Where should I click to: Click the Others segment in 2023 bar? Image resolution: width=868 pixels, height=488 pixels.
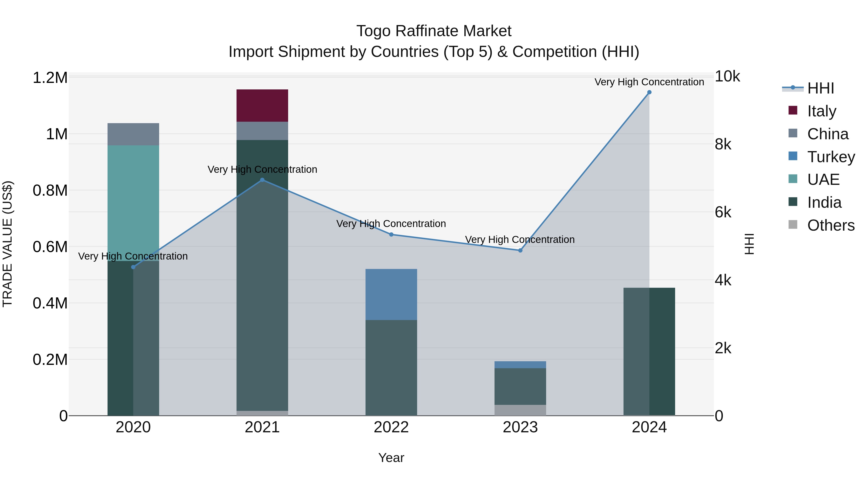coord(520,410)
